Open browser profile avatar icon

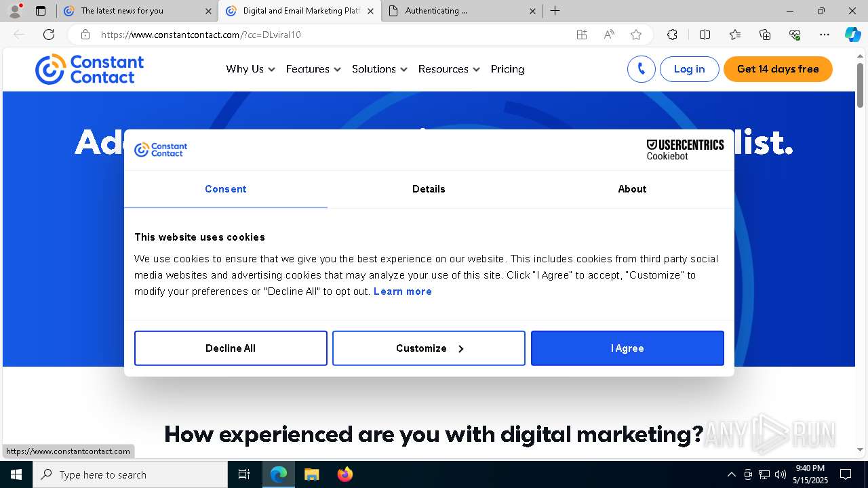click(14, 11)
